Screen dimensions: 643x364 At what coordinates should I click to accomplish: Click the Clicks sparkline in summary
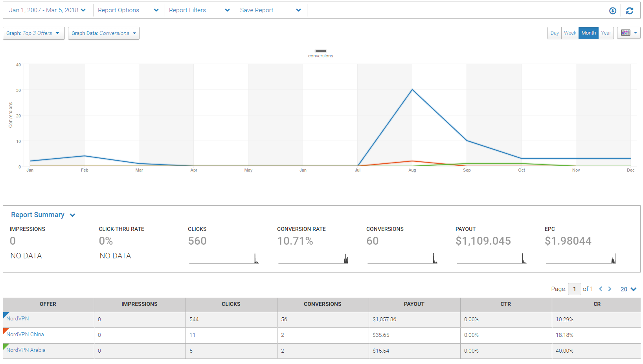click(224, 258)
